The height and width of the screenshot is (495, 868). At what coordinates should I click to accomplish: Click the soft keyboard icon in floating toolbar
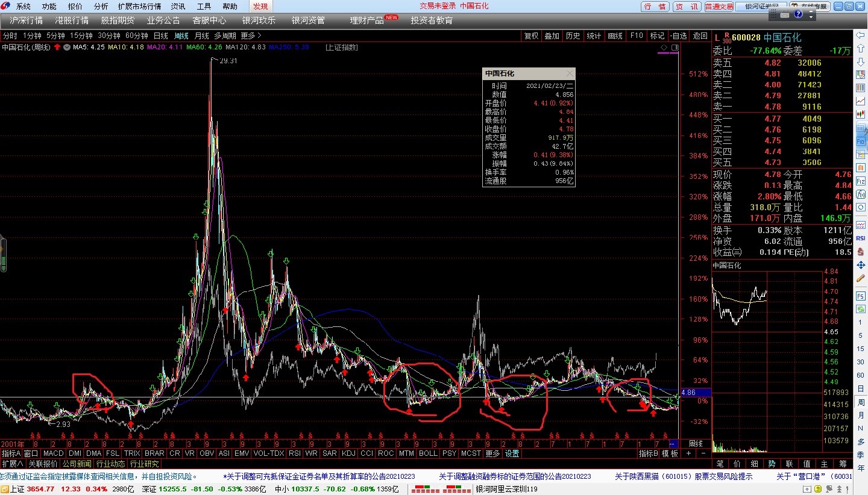click(x=785, y=15)
